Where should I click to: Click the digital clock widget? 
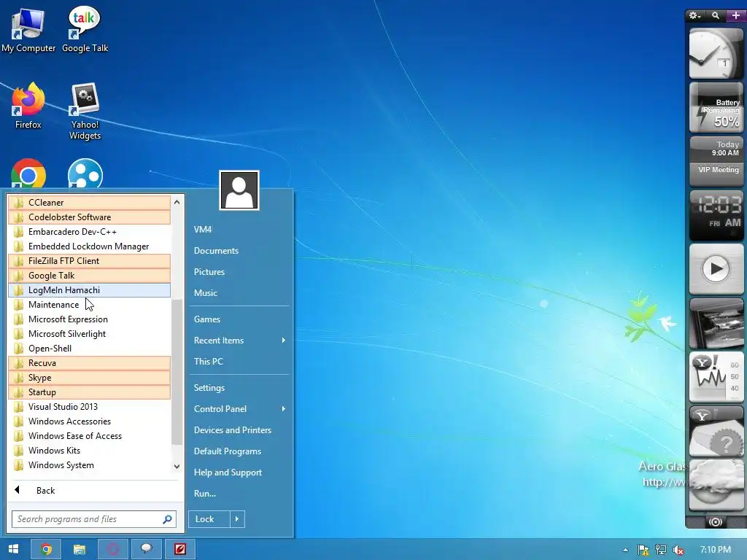coord(716,215)
